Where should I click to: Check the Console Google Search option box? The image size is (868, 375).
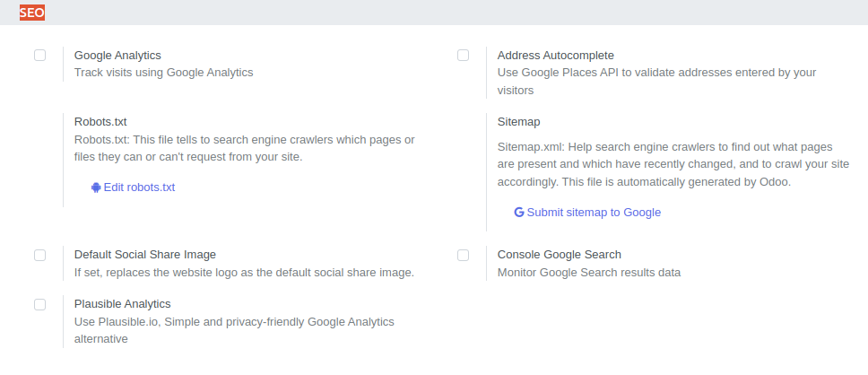[x=463, y=255]
